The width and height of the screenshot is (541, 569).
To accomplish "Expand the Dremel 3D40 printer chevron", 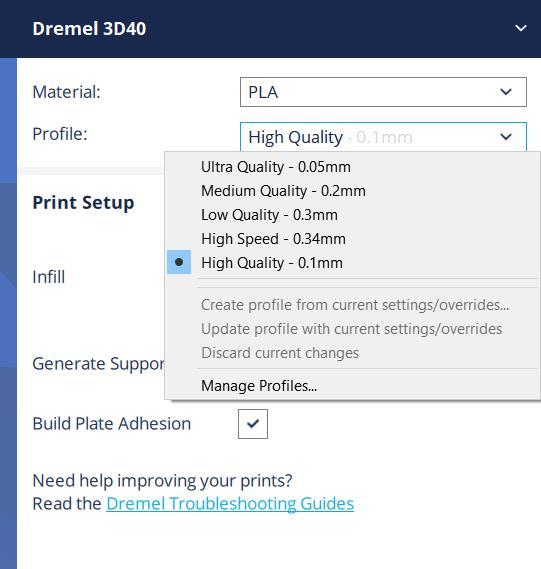I will coord(521,28).
